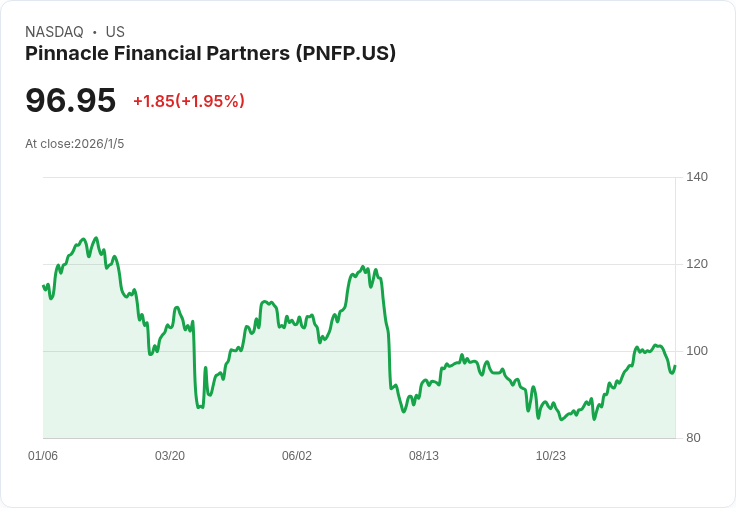Screen dimensions: 736x508
Task: Select the 06/02 date on x-axis
Action: [x=297, y=456]
